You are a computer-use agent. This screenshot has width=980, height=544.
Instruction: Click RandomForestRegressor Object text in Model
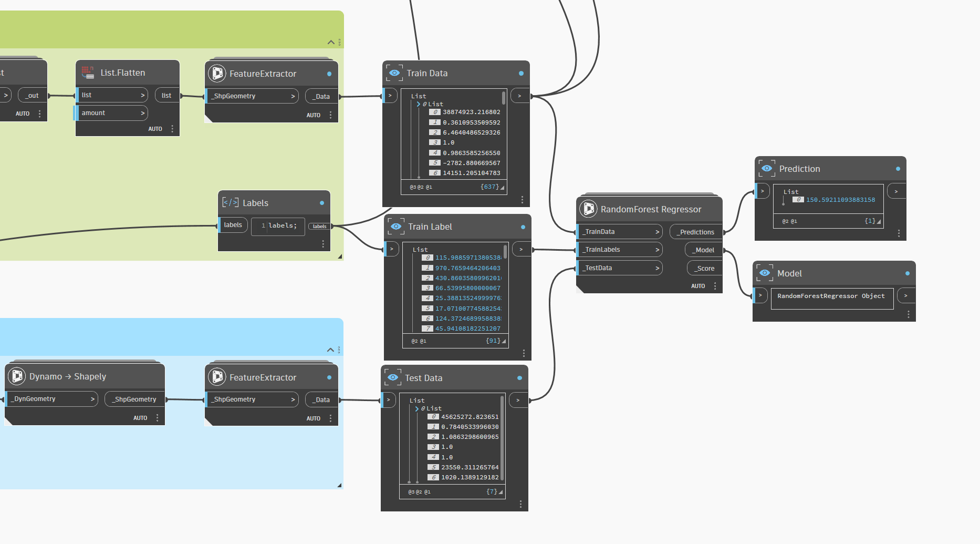[x=831, y=296]
